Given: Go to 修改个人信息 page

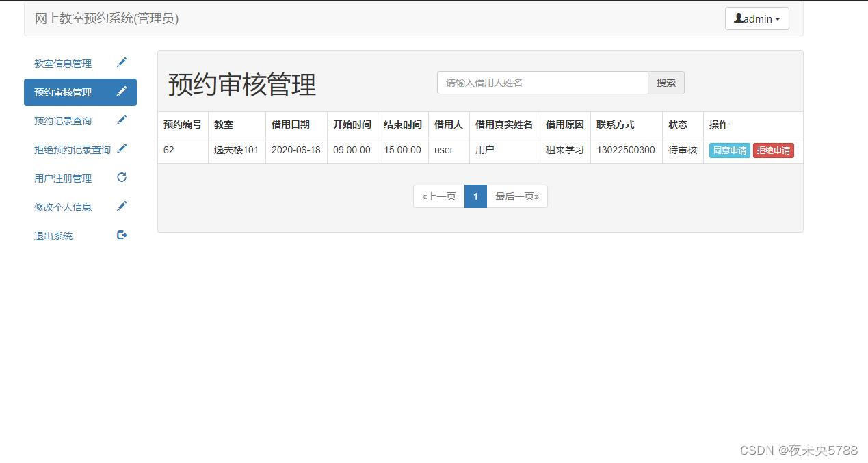Looking at the screenshot, I should (x=80, y=207).
